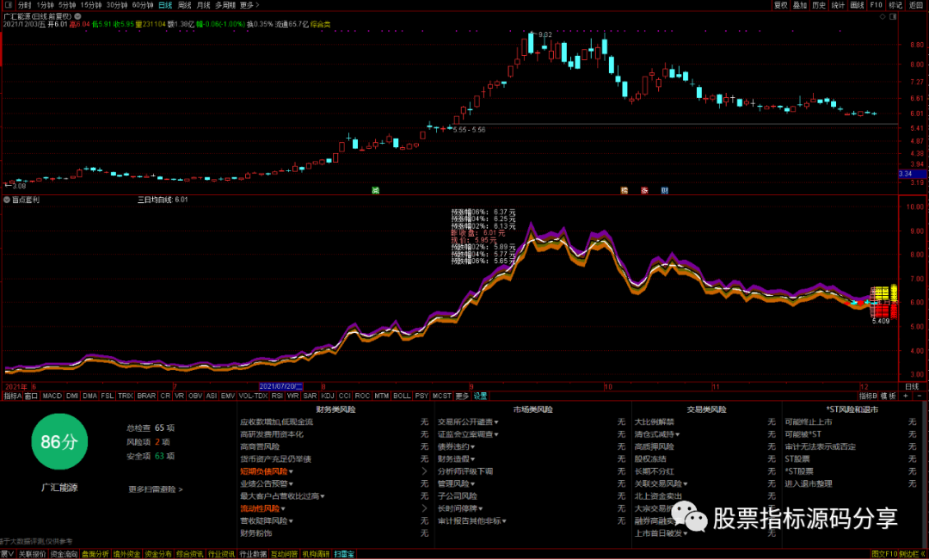Viewport: 929px width, 560px height.
Task: Click the 日线 label right of time axis
Action: tap(911, 386)
